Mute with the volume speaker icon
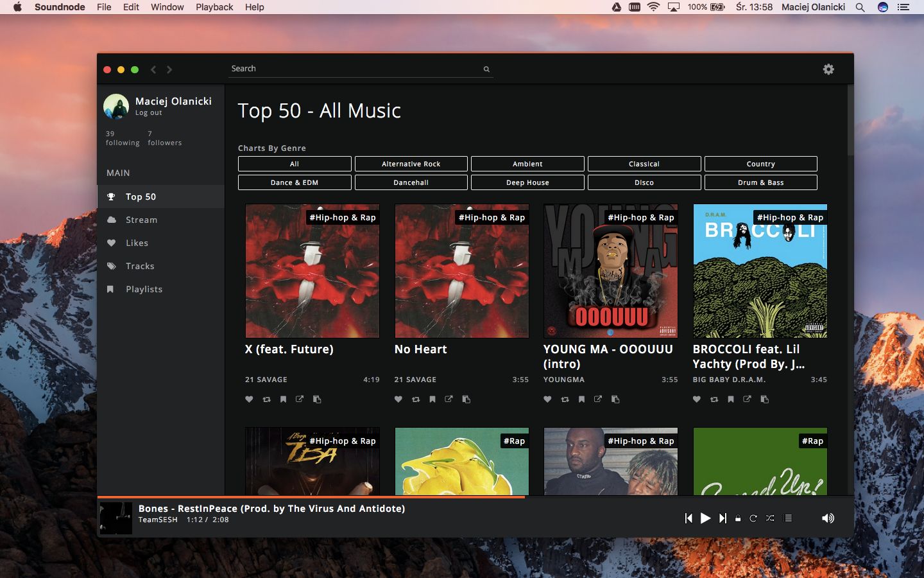This screenshot has height=578, width=924. pos(828,518)
